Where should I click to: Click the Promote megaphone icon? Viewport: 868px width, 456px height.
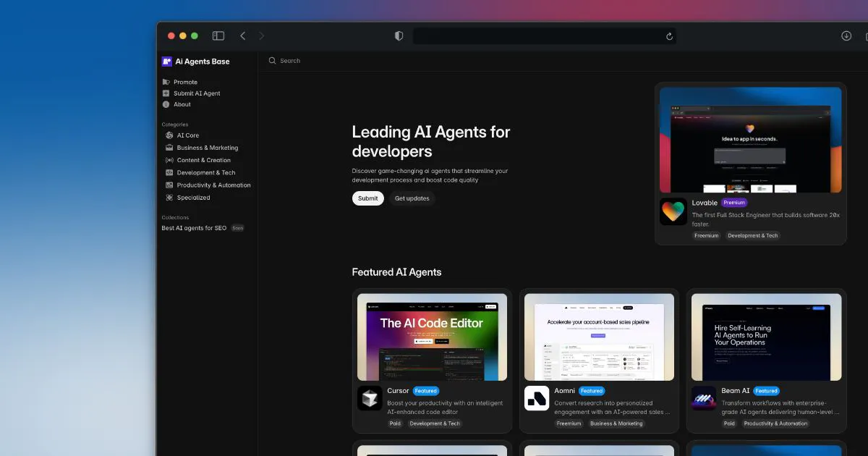point(166,82)
